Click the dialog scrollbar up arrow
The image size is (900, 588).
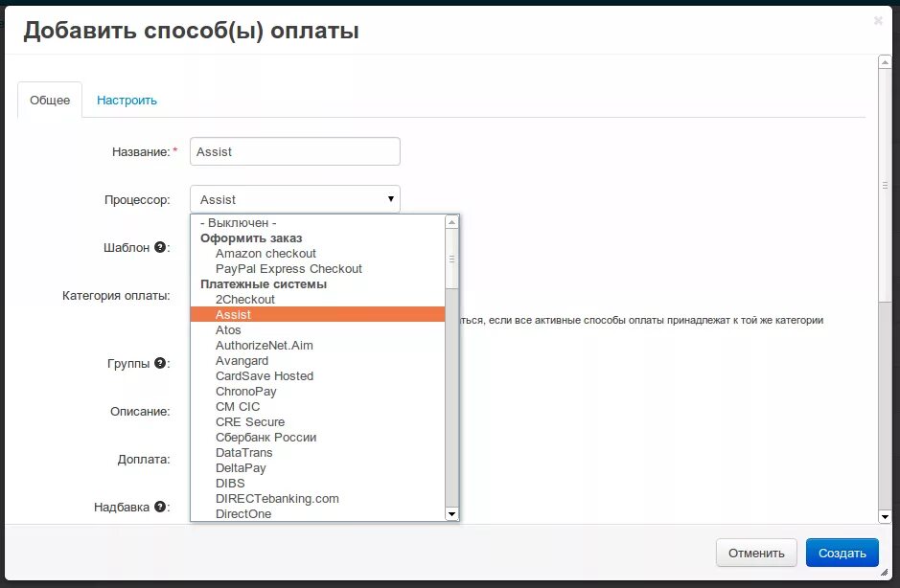885,62
